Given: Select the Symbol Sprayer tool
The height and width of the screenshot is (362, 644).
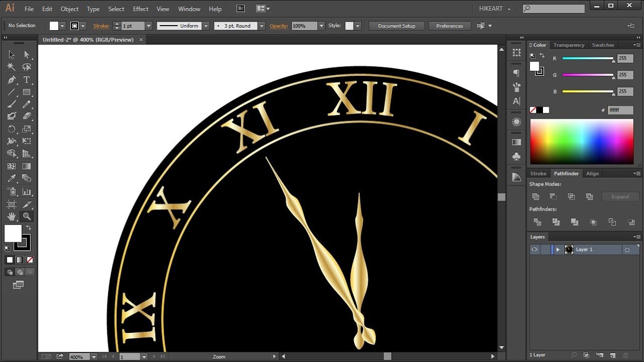Looking at the screenshot, I should point(12,192).
